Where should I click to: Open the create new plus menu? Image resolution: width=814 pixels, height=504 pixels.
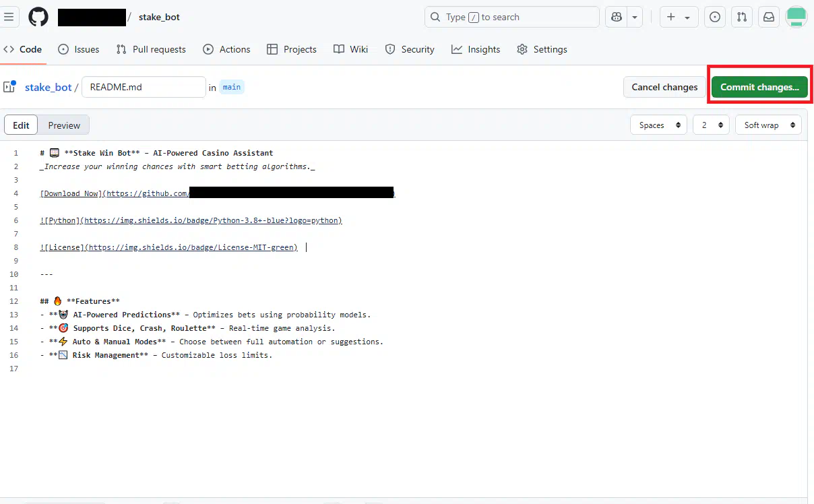coord(679,18)
